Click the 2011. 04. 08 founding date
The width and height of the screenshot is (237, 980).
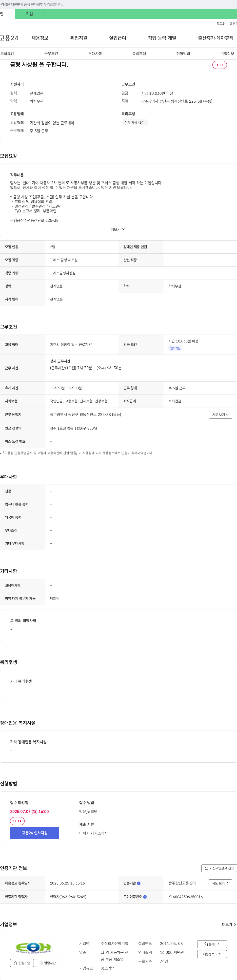pos(171,943)
